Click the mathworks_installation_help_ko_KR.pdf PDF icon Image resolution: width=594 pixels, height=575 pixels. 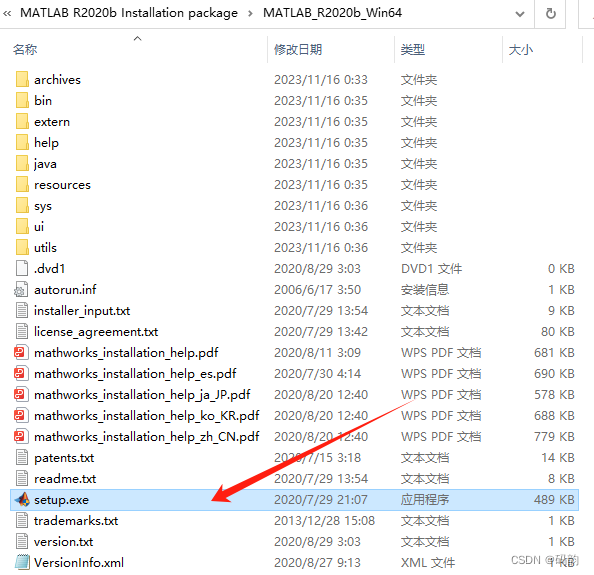click(21, 416)
